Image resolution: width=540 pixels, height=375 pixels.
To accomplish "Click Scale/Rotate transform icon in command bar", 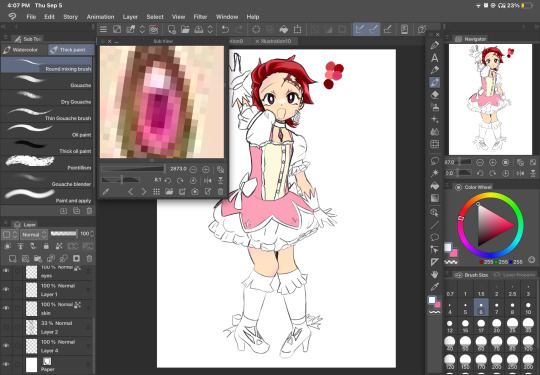I will pos(297,30).
